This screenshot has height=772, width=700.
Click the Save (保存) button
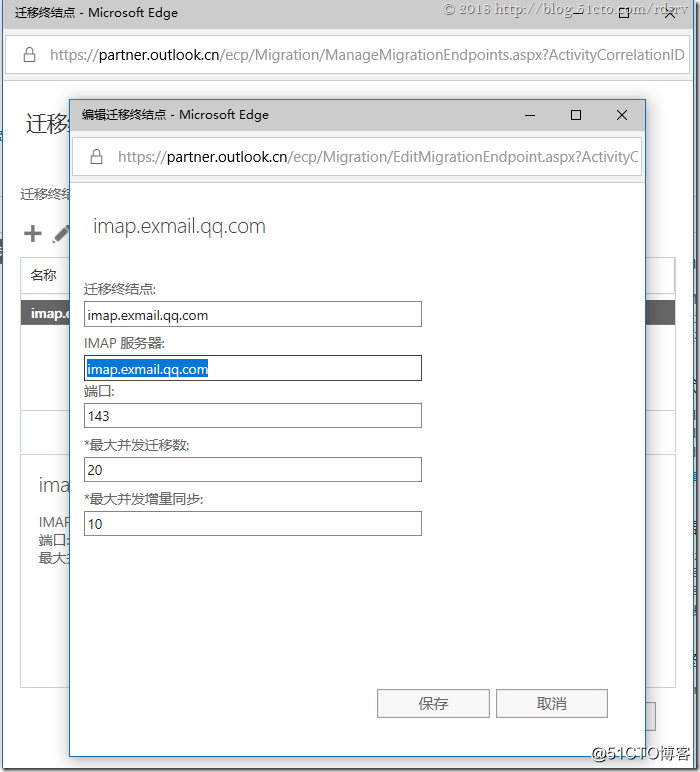[x=433, y=703]
